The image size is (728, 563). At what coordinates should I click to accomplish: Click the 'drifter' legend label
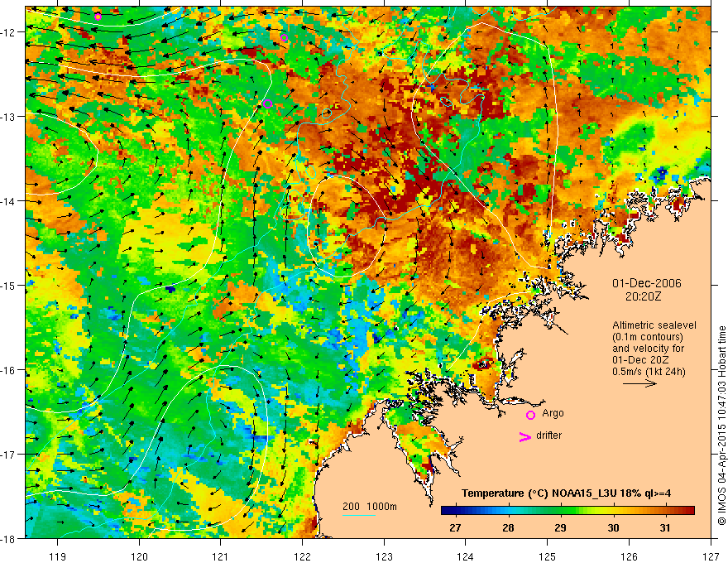[548, 435]
